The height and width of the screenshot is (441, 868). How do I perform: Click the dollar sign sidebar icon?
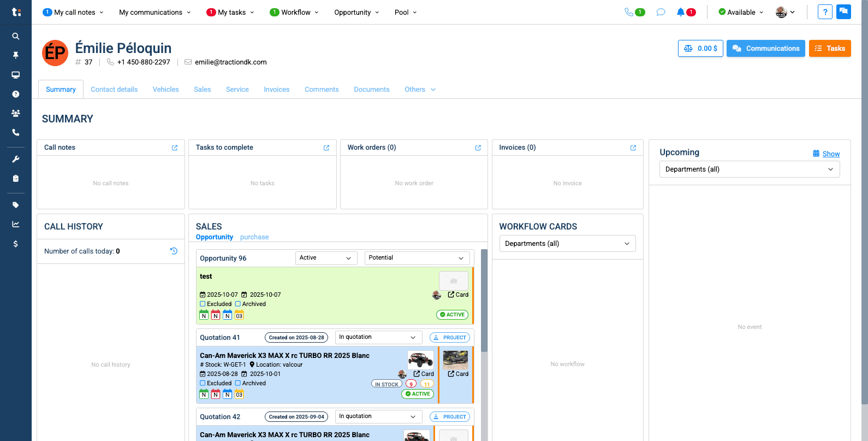[x=16, y=244]
